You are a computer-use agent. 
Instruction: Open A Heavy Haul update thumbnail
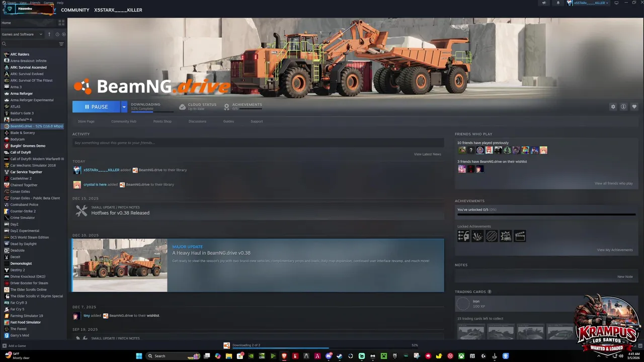(120, 265)
